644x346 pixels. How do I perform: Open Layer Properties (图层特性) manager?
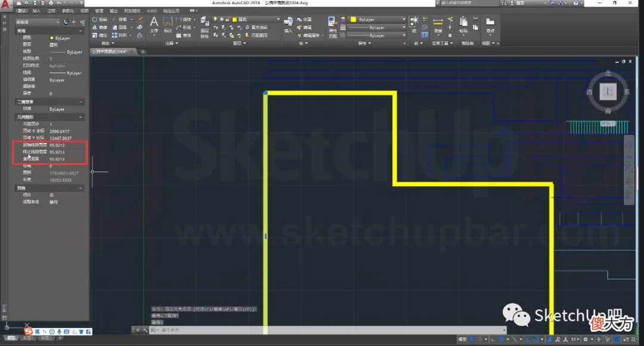(x=204, y=27)
